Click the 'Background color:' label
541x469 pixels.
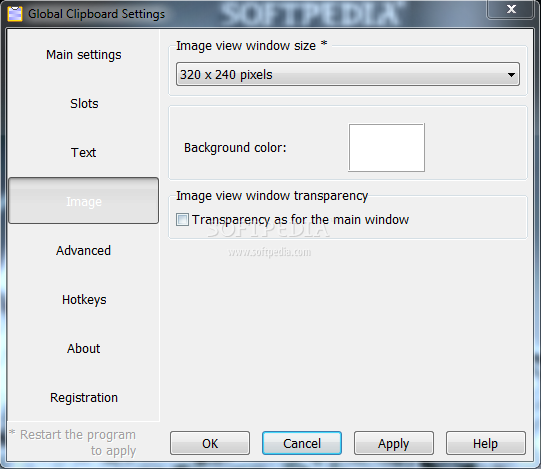coord(235,148)
